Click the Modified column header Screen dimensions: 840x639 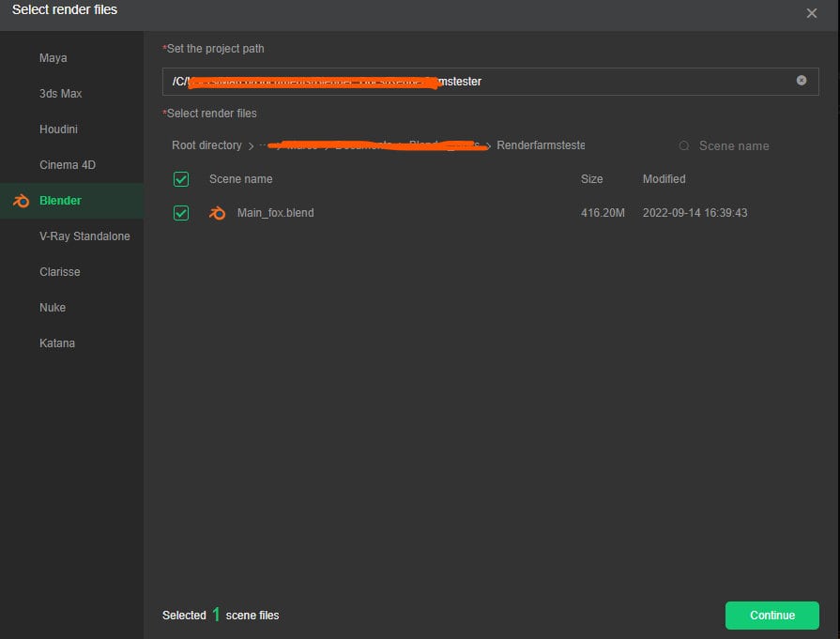pos(664,178)
